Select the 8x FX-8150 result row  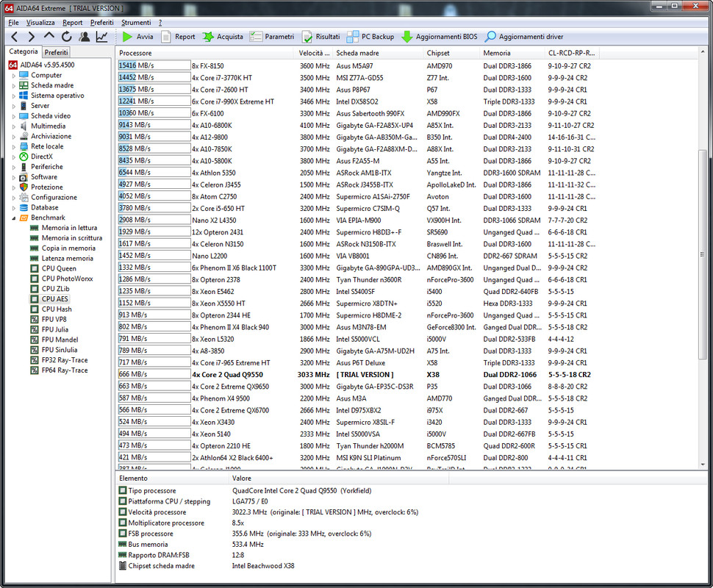[x=358, y=66]
